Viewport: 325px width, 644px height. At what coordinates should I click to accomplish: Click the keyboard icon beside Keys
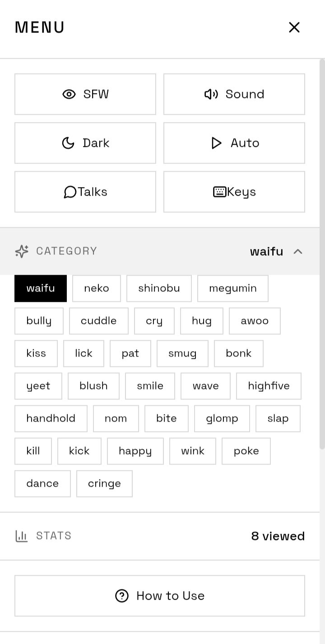[x=220, y=192]
